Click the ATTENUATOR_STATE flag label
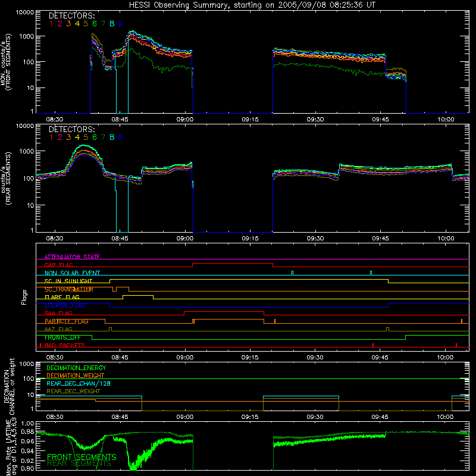This screenshot has width=476, height=476. click(x=72, y=257)
